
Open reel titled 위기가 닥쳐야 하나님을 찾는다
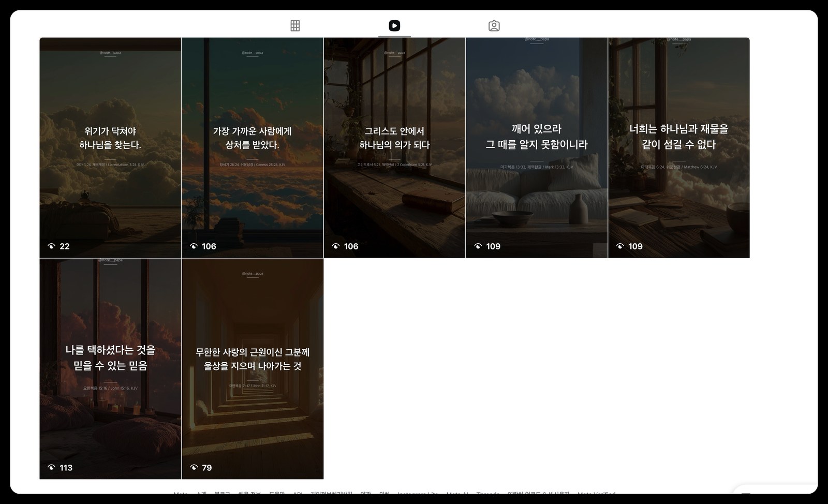110,147
